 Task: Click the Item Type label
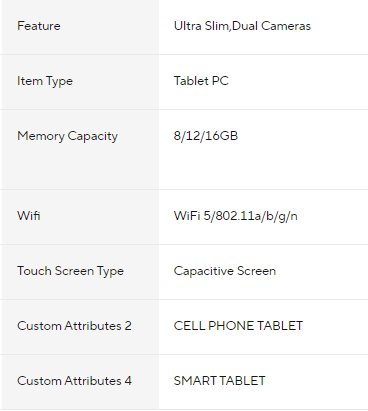(45, 81)
